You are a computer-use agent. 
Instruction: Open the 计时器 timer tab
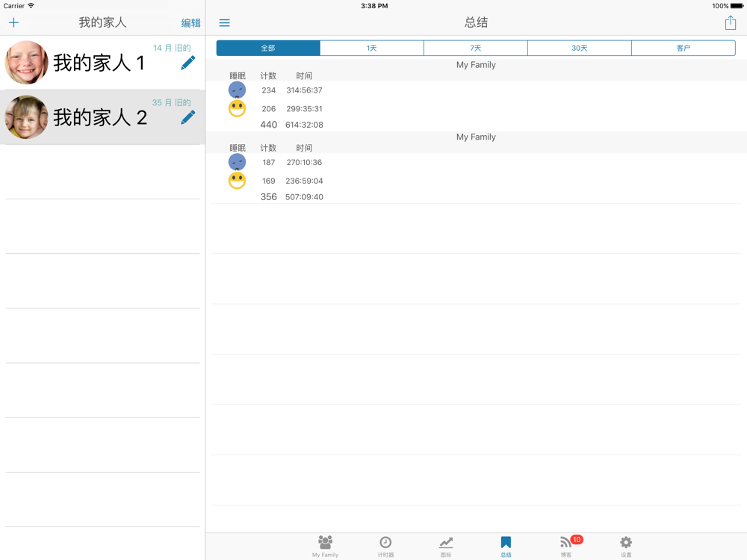pyautogui.click(x=385, y=547)
